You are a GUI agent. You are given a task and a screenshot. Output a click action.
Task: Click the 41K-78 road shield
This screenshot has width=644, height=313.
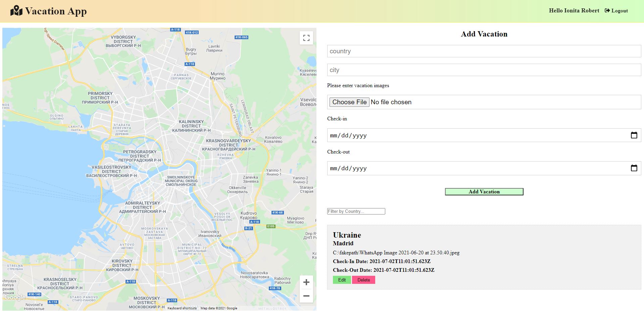coord(275,288)
